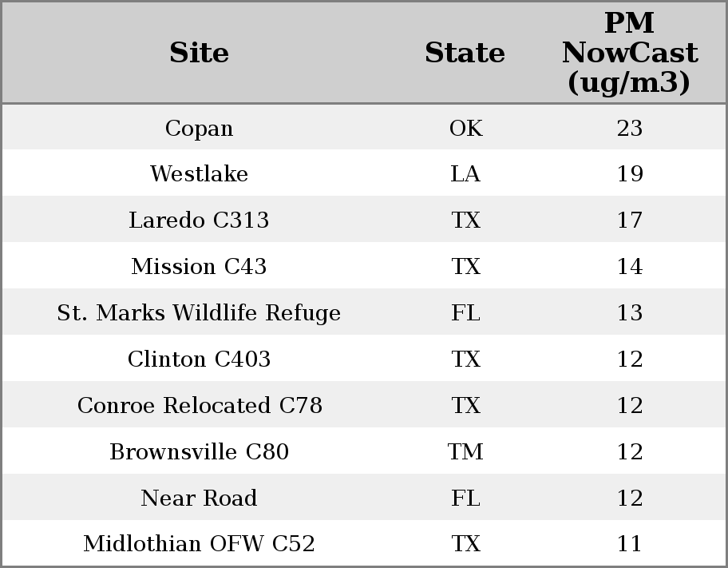Select St. Marks Wildlife Refuge cell

(199, 312)
